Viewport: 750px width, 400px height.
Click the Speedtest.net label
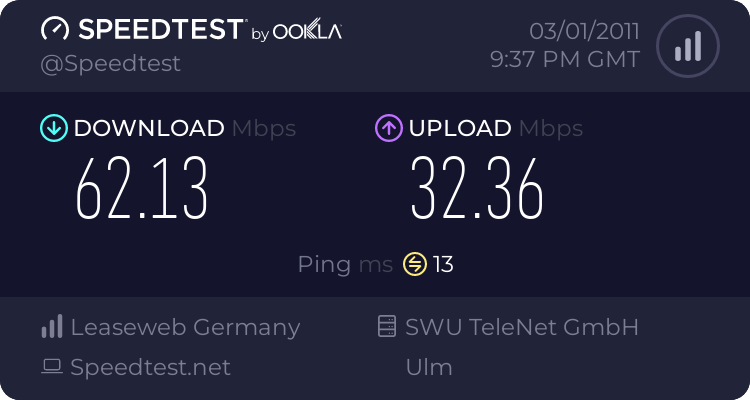pos(150,367)
